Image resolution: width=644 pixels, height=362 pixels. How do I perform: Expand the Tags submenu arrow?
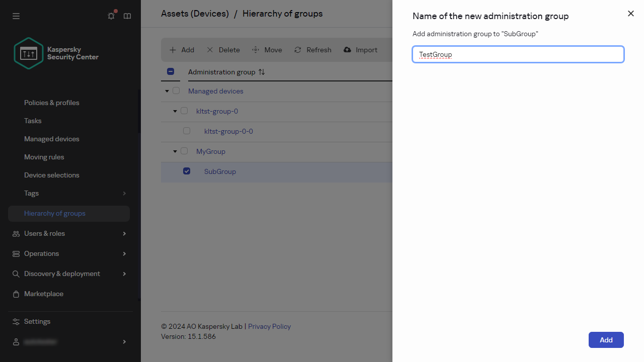pos(124,193)
